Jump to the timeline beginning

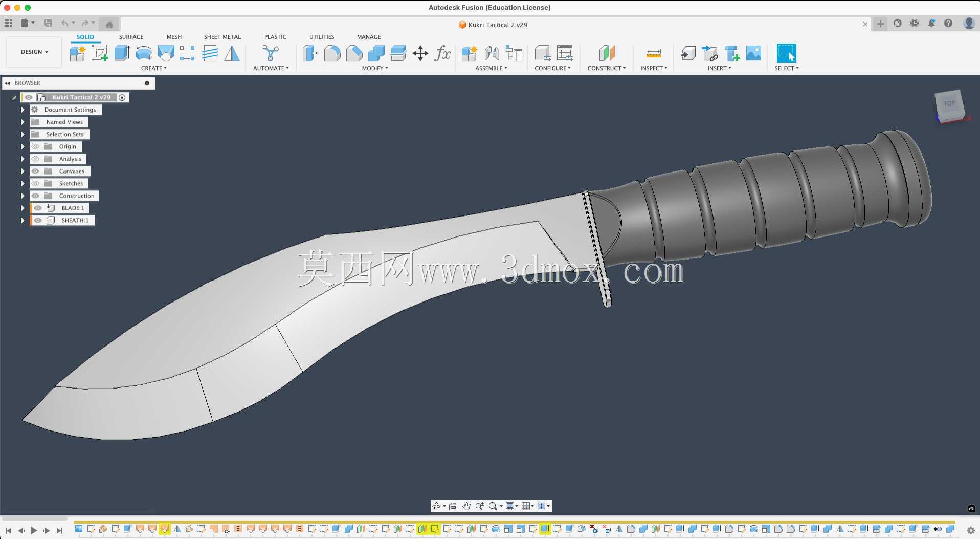[8, 531]
